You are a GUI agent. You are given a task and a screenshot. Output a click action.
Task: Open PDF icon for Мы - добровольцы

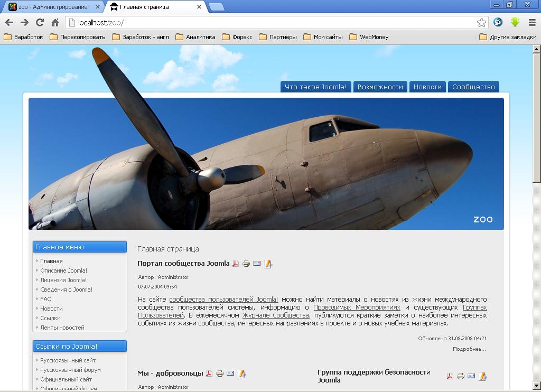pos(209,374)
